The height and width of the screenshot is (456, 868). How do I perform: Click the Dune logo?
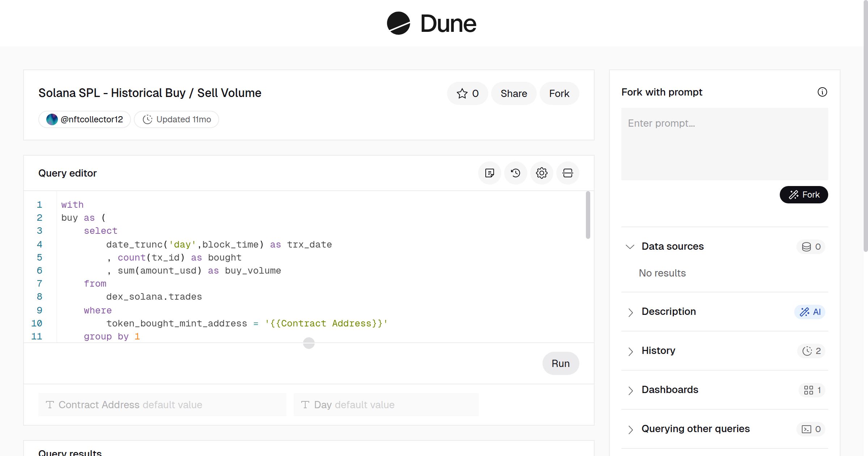tap(430, 23)
